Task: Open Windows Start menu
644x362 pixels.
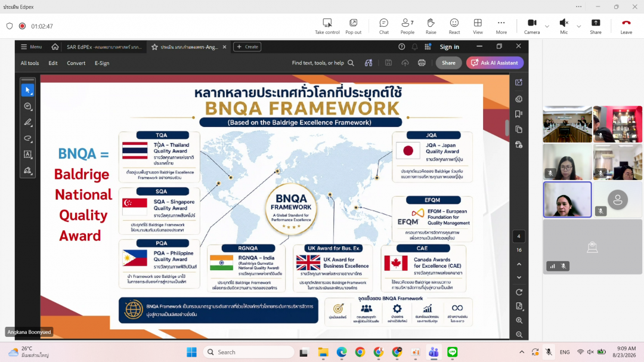Action: tap(192, 352)
